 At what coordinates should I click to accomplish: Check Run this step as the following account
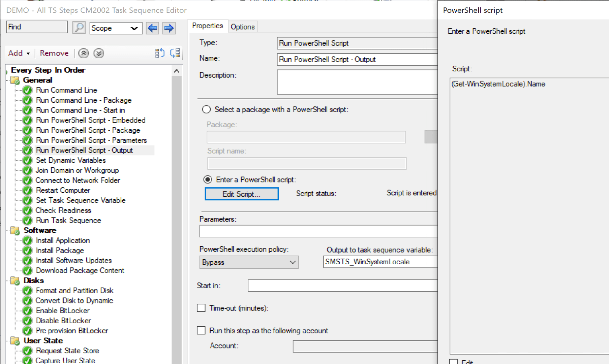coord(201,330)
